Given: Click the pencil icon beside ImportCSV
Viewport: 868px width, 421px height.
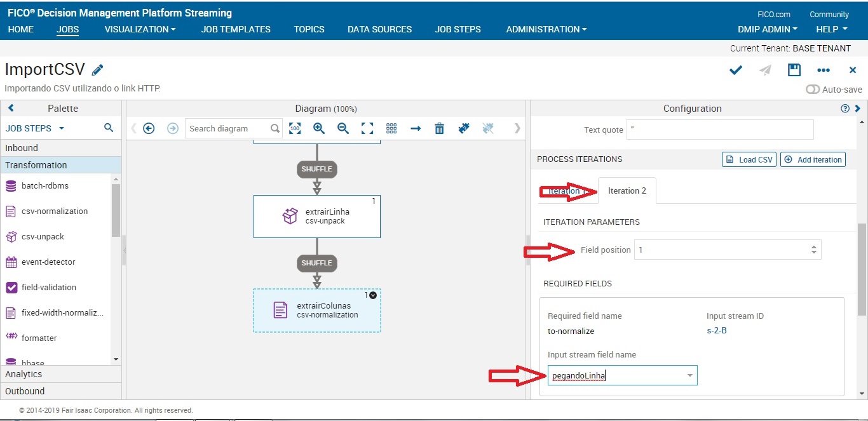Looking at the screenshot, I should coord(97,70).
